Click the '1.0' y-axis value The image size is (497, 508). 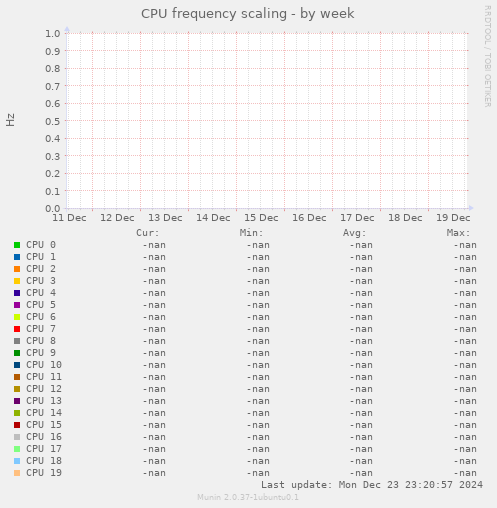(53, 34)
